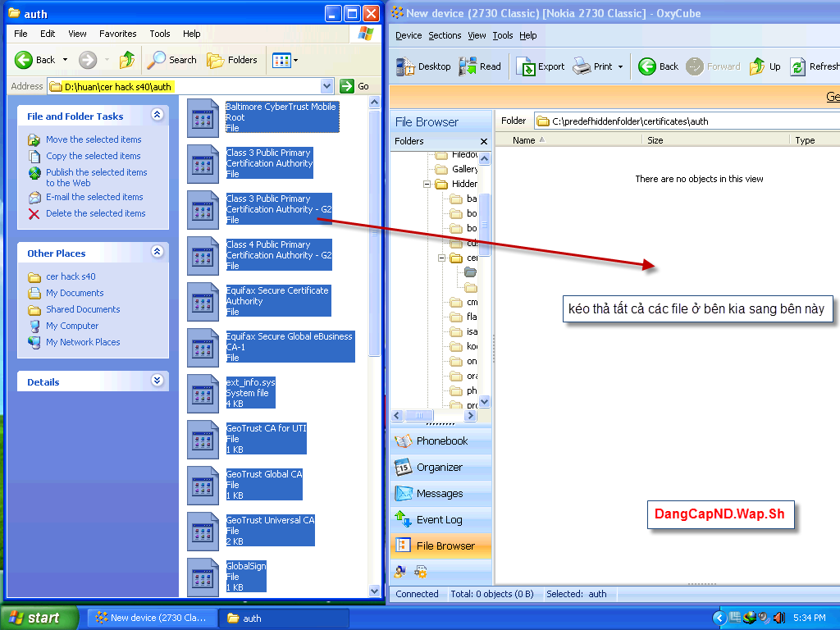Open File menu in auth Explorer window
The height and width of the screenshot is (630, 840).
tap(21, 34)
